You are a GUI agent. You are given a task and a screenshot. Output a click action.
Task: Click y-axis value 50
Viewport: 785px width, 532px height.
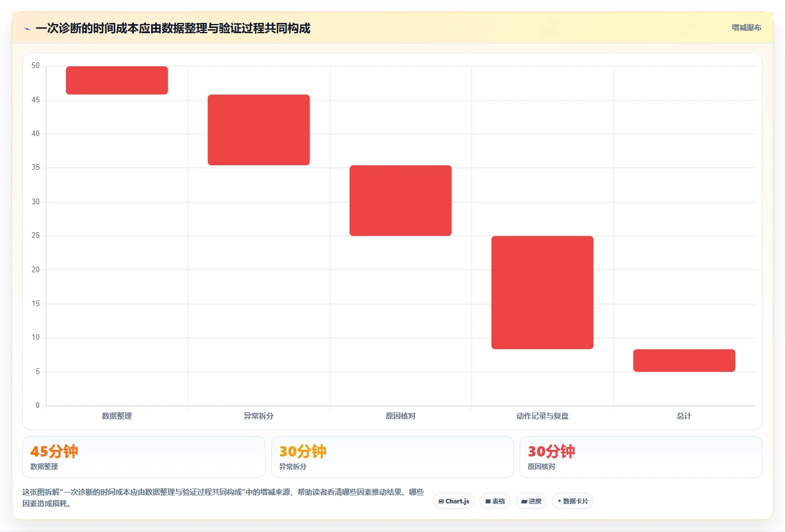[x=35, y=66]
